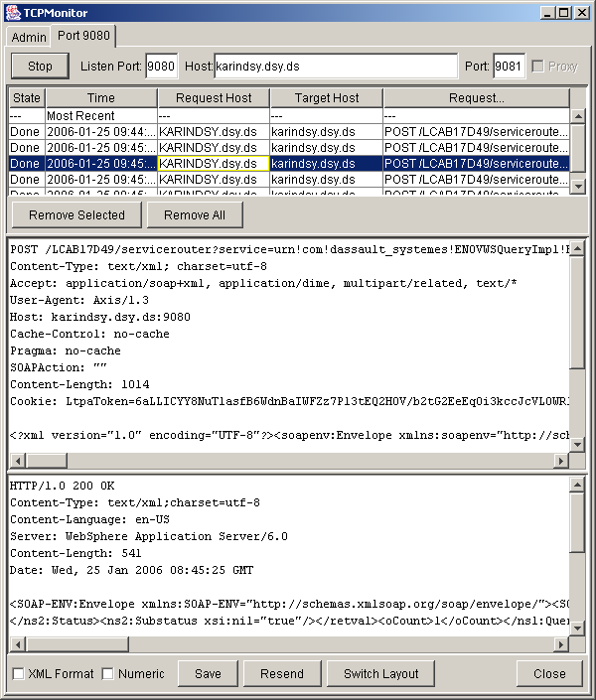Click right arrow of request pane horizontal scrollbar
596x700 pixels.
(x=561, y=461)
